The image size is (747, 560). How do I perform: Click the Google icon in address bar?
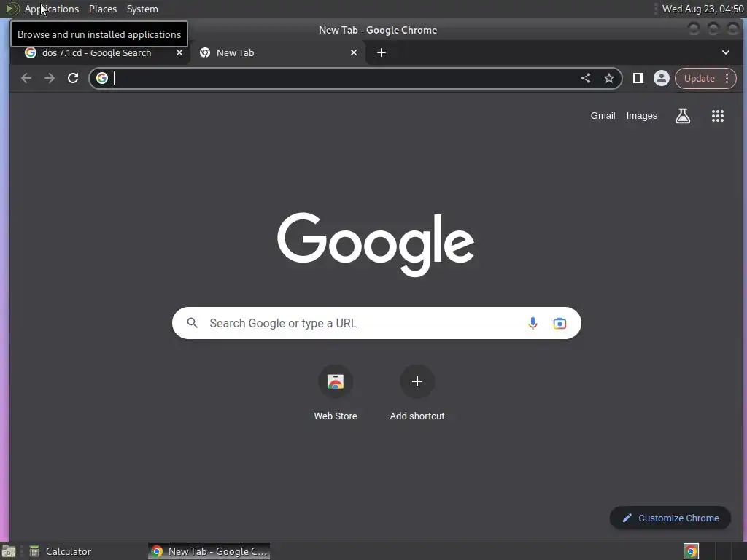coord(102,78)
